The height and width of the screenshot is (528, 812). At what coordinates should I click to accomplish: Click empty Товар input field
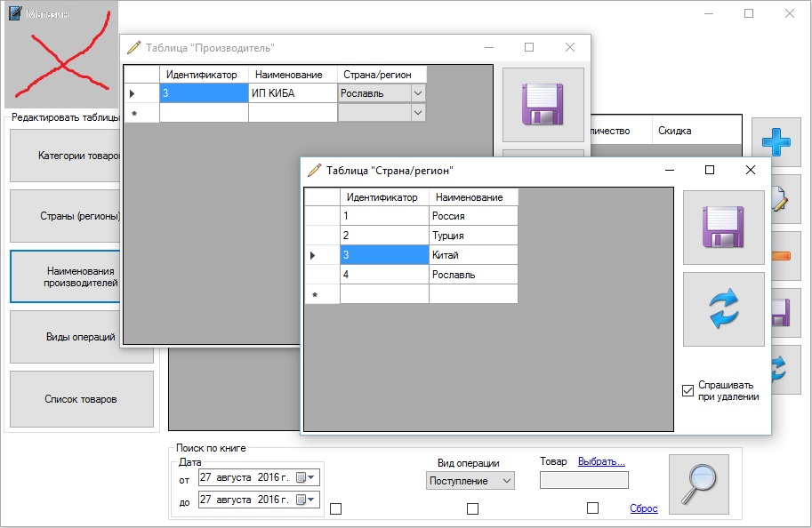coord(584,480)
